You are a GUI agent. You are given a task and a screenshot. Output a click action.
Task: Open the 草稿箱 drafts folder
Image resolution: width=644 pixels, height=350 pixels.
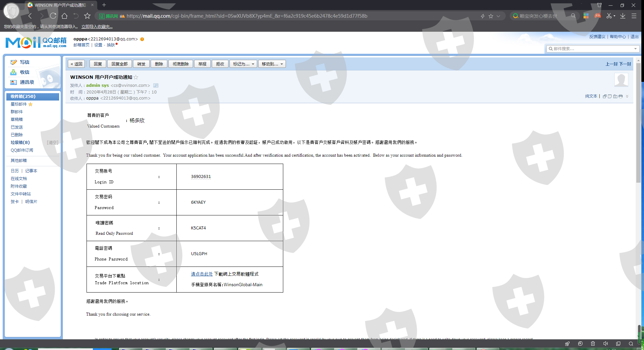pyautogui.click(x=17, y=120)
